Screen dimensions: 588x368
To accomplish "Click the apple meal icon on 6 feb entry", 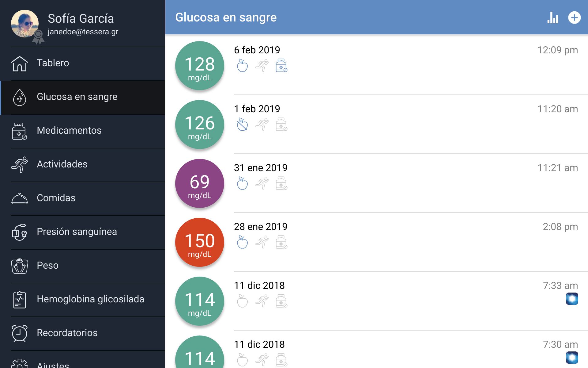I will pos(242,66).
